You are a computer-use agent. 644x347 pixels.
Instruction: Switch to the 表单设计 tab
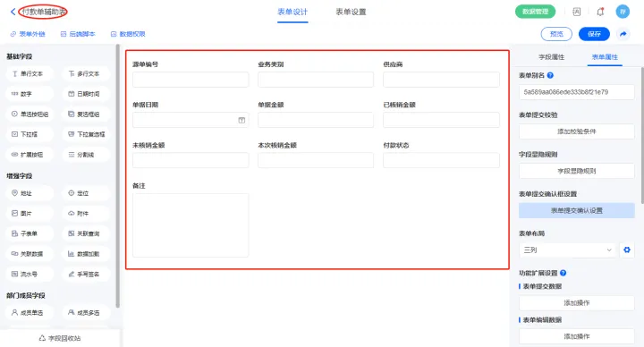[292, 13]
